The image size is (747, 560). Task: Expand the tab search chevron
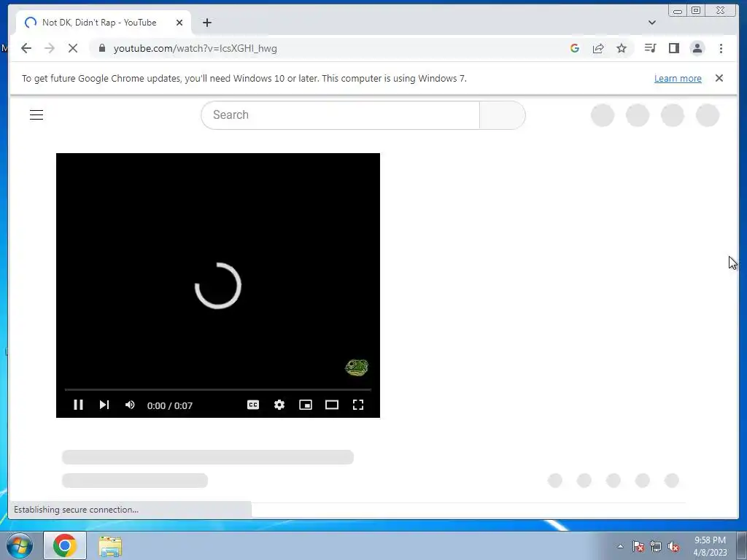point(651,23)
